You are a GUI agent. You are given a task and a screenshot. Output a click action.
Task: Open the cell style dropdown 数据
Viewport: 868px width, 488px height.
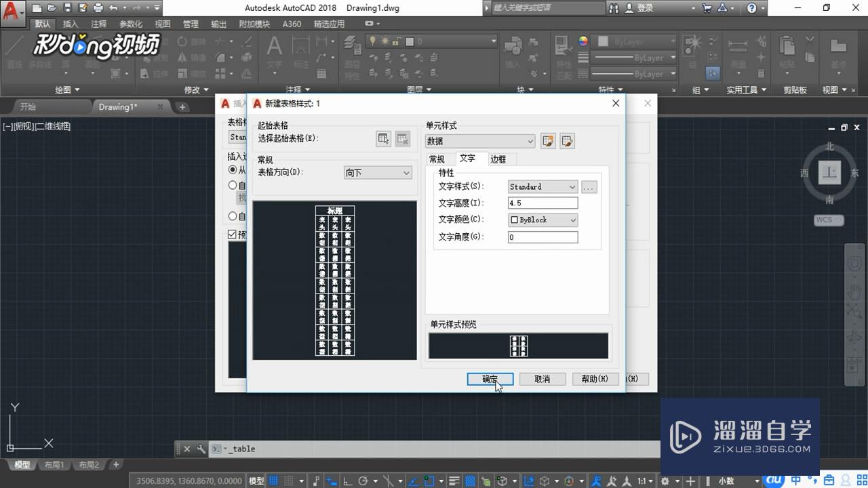coord(480,141)
